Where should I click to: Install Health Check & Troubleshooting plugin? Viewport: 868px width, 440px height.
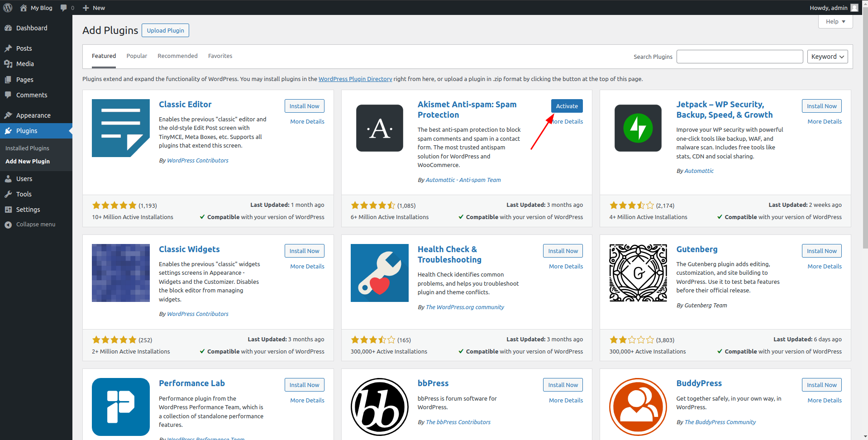tap(563, 251)
